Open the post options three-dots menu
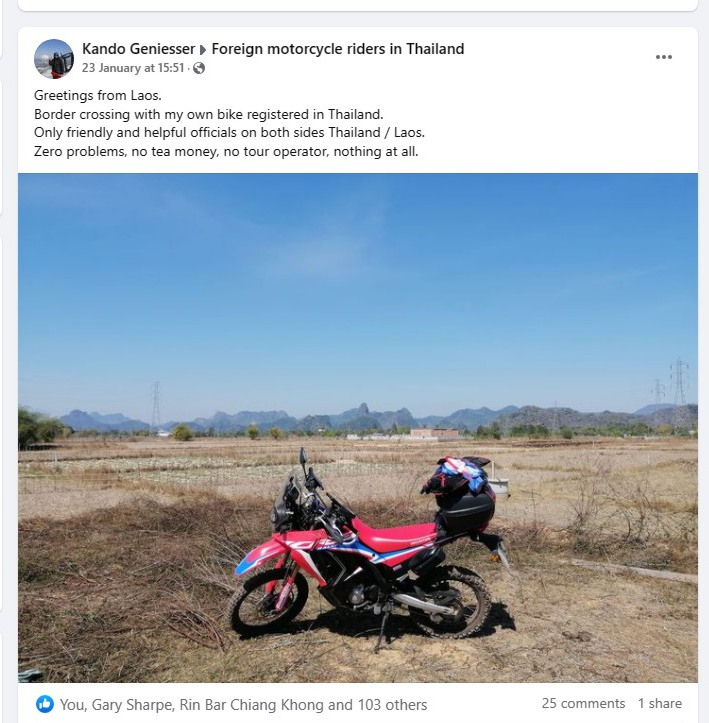This screenshot has height=723, width=709. pos(663,57)
